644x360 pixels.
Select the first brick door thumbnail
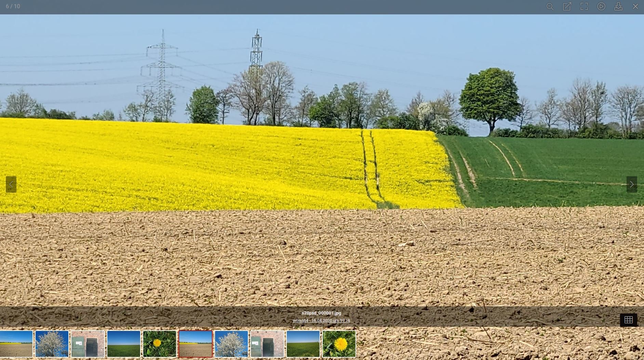[88, 344]
